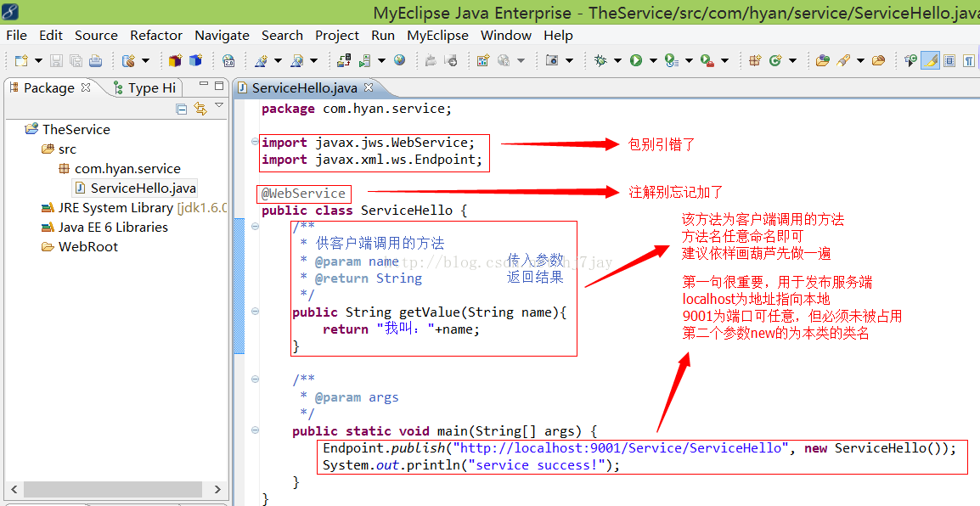Open the External Tools dropdown arrow
The width and height of the screenshot is (980, 506).
tap(725, 60)
